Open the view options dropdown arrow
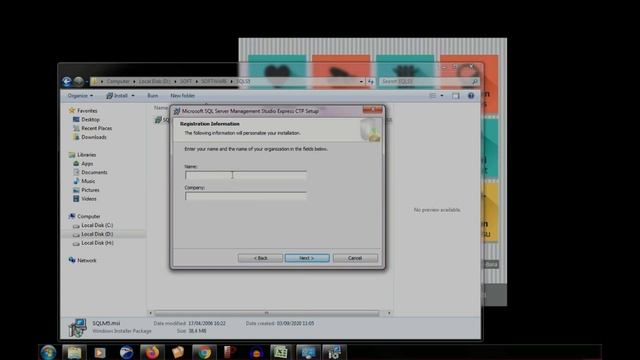Viewport: 640px width, 360px height. point(442,96)
